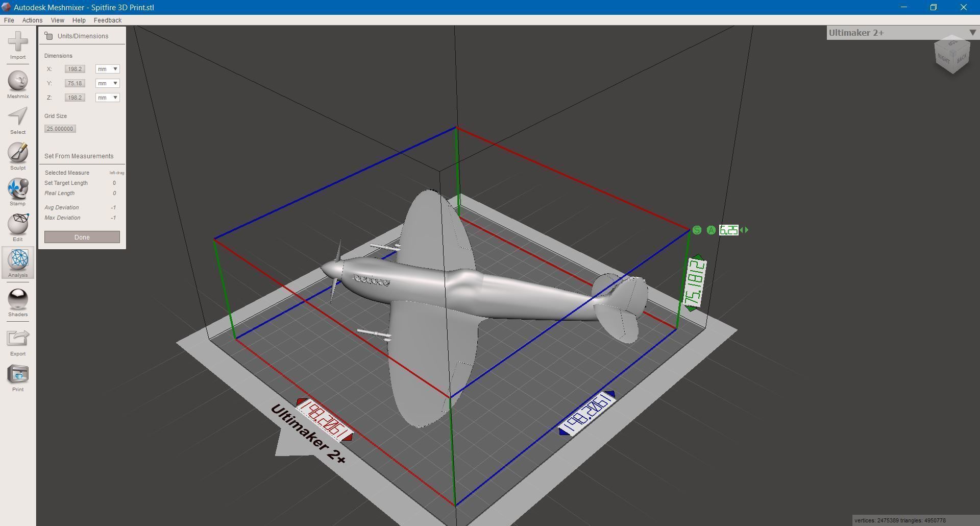
Task: Click the Units/Dimensions panel header icon
Action: click(49, 36)
